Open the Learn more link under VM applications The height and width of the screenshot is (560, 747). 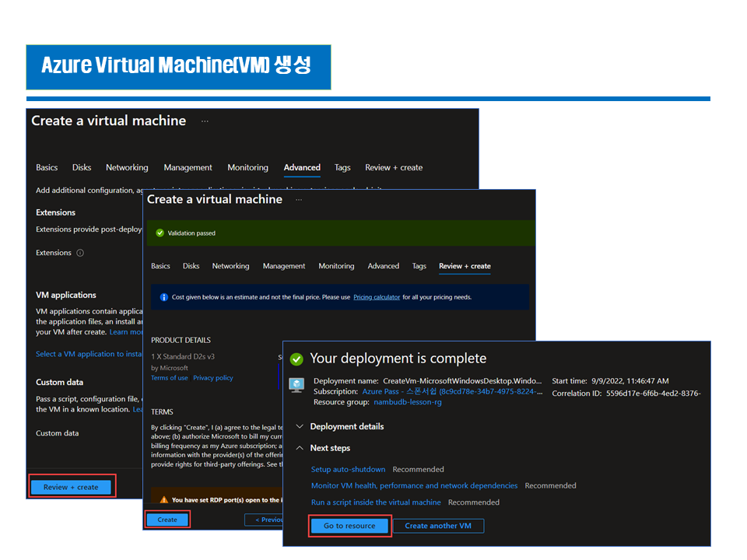pos(126,332)
